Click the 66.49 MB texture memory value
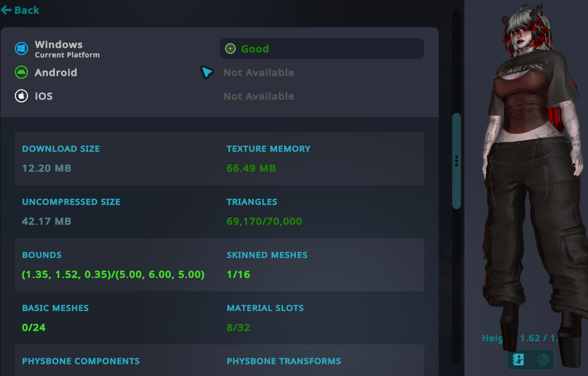 (x=251, y=168)
